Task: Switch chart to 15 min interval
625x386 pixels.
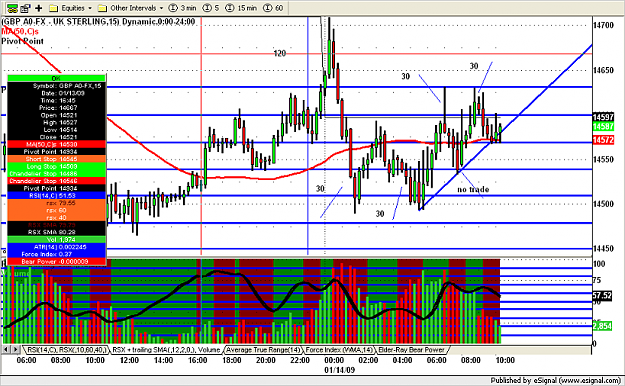Action: (x=241, y=8)
